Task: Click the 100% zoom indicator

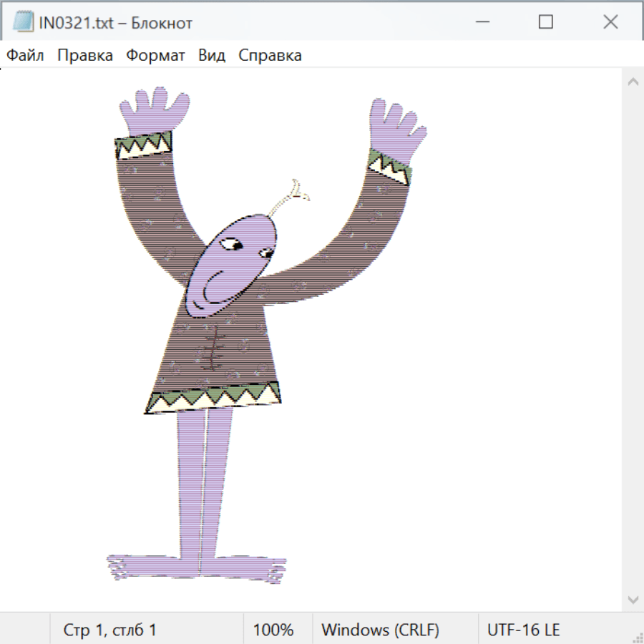Action: 273,630
